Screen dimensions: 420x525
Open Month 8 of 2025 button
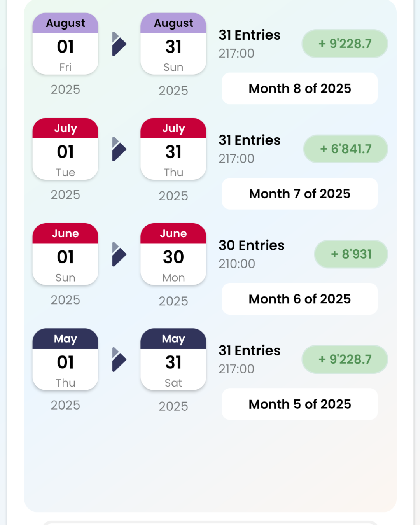(300, 89)
